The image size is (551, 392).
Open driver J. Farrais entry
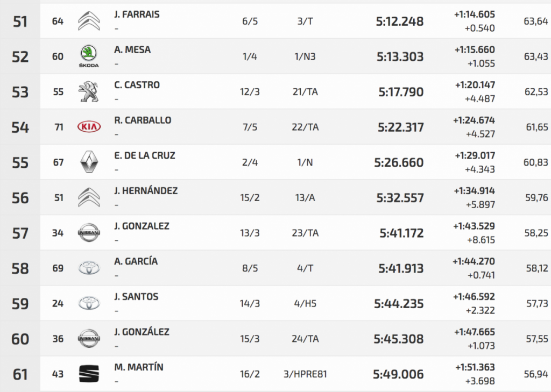click(x=137, y=15)
